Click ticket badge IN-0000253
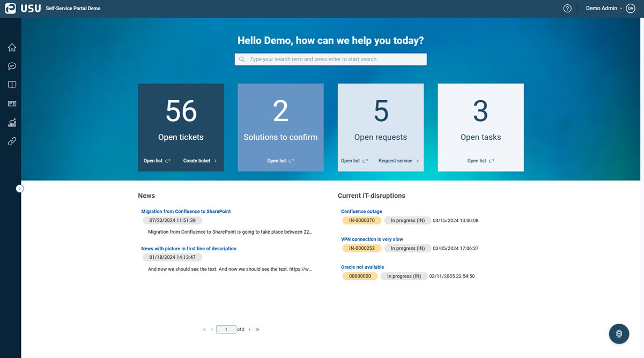644x358 pixels. coord(362,249)
